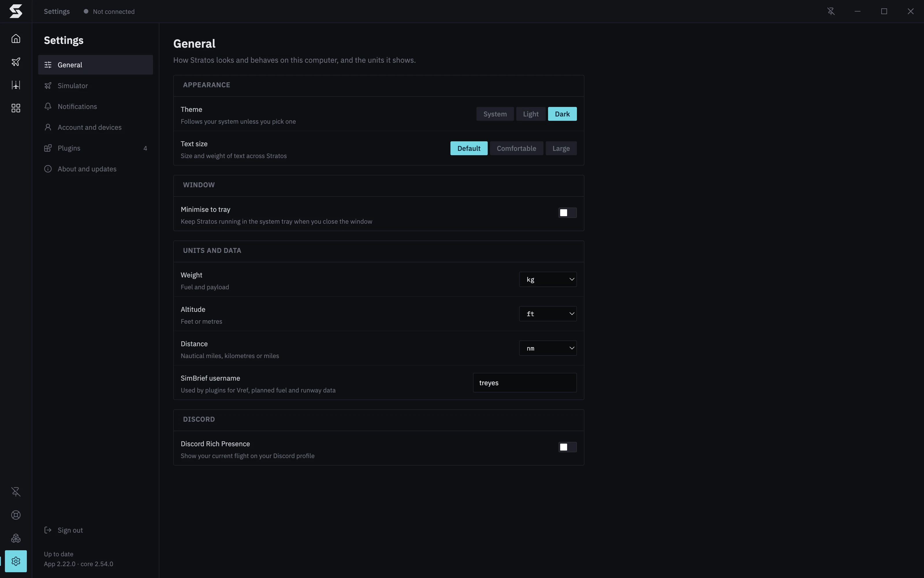
Task: Click the Plugins count badge 4
Action: click(145, 148)
